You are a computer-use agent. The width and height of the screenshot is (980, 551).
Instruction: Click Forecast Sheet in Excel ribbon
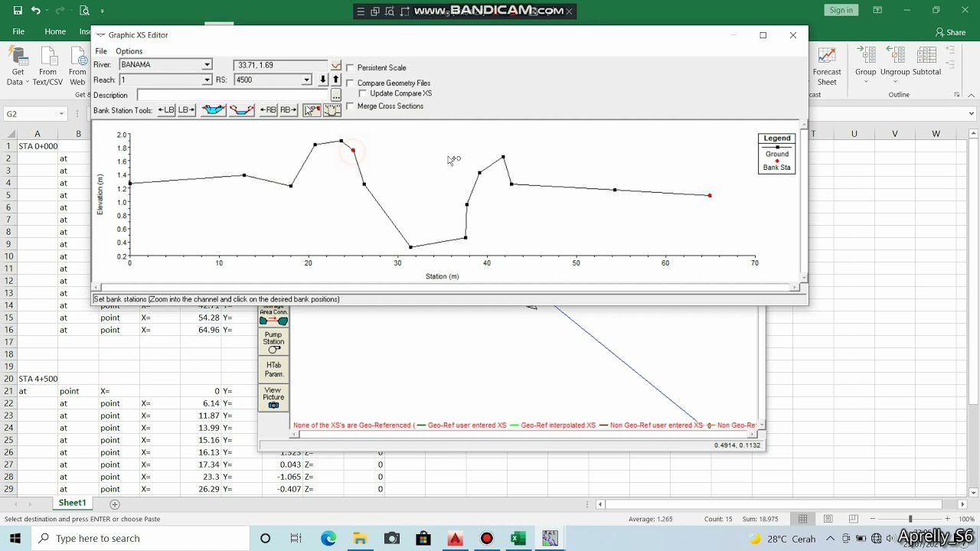[x=827, y=66]
